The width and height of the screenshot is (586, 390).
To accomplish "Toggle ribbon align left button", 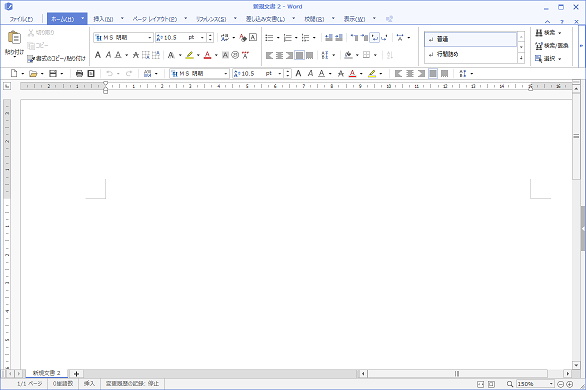I will coord(269,55).
